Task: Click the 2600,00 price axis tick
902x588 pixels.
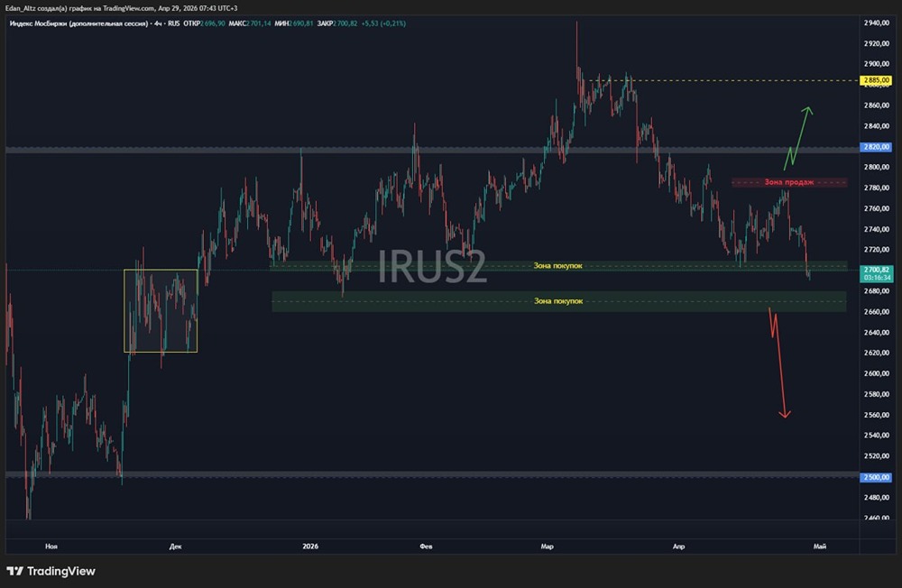Action: tap(876, 373)
